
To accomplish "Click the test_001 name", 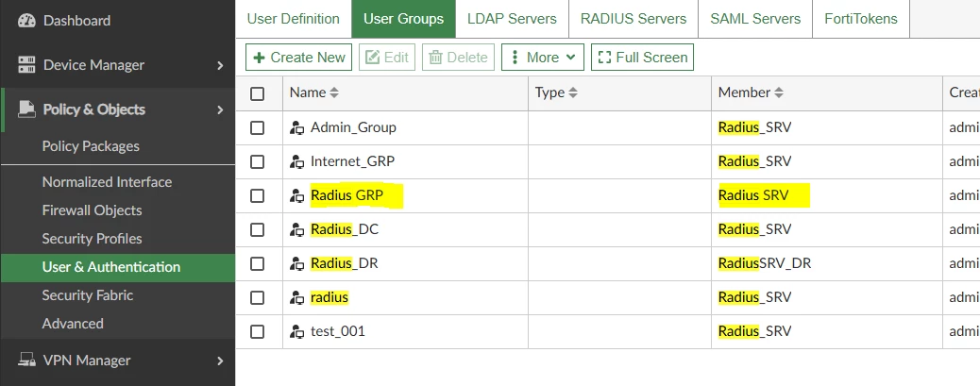I will tap(337, 331).
